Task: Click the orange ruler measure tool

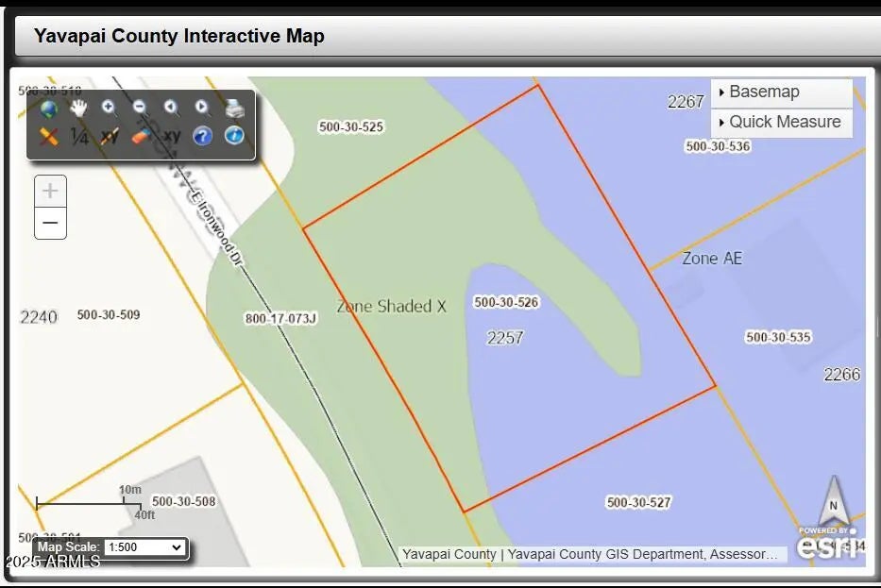Action: [x=48, y=137]
